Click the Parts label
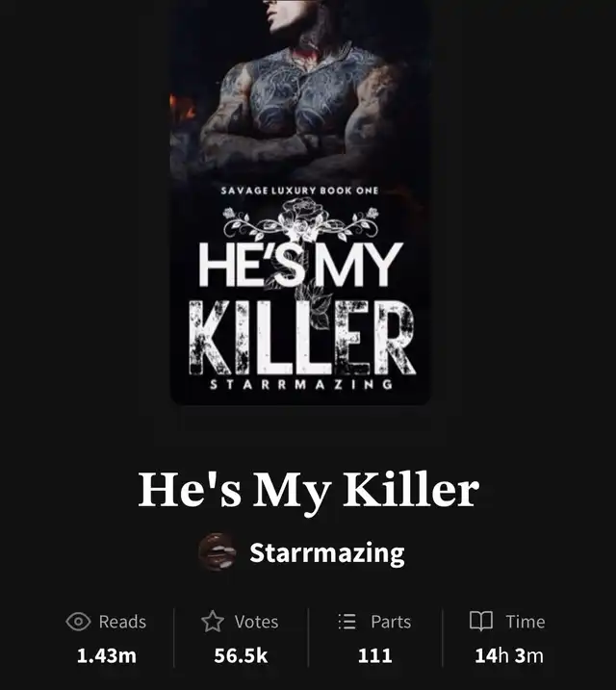 (x=391, y=622)
